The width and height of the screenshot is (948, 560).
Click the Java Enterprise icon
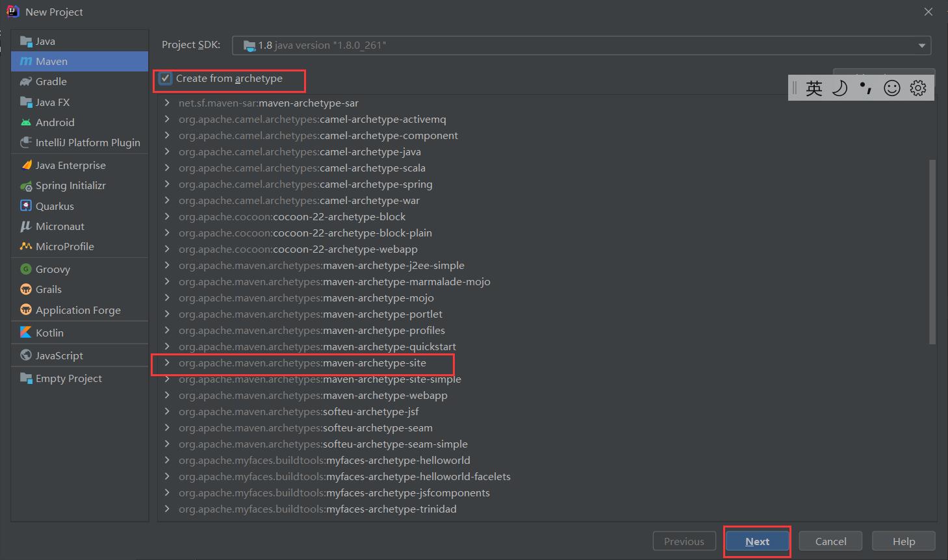[26, 165]
